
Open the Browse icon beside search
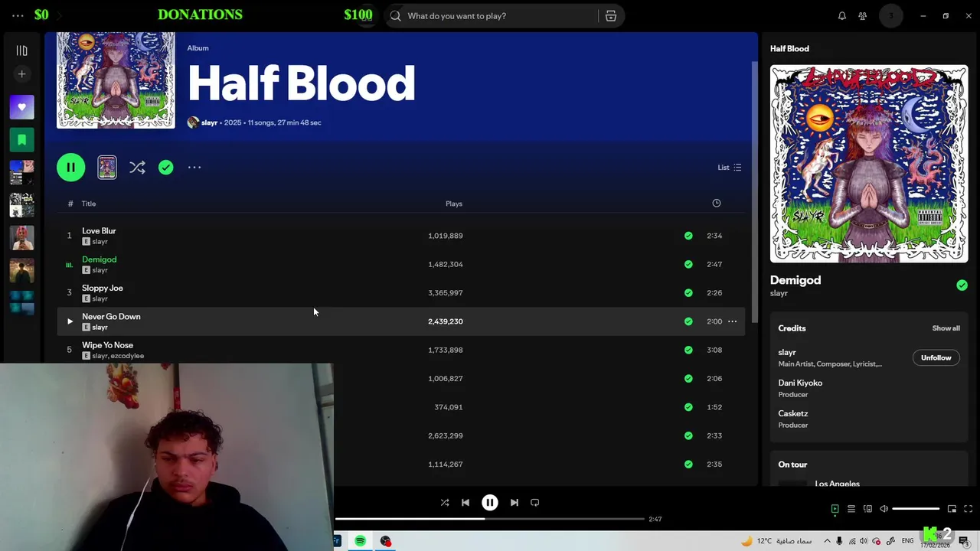(611, 15)
